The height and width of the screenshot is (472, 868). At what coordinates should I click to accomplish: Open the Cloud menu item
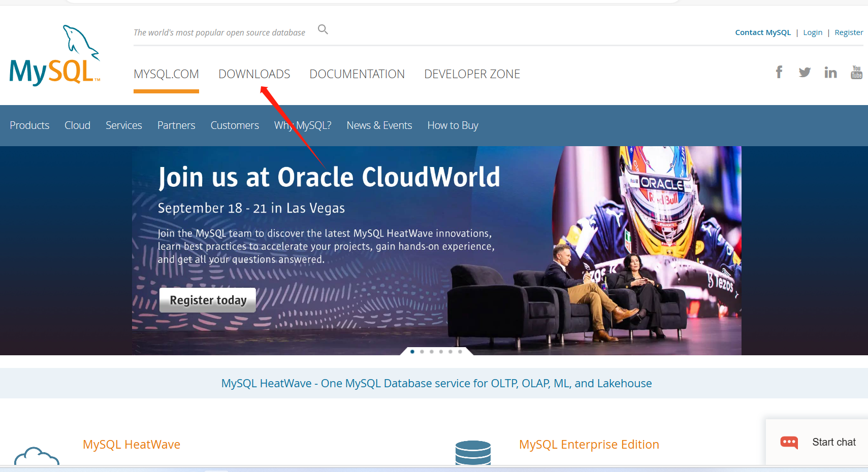(x=77, y=125)
